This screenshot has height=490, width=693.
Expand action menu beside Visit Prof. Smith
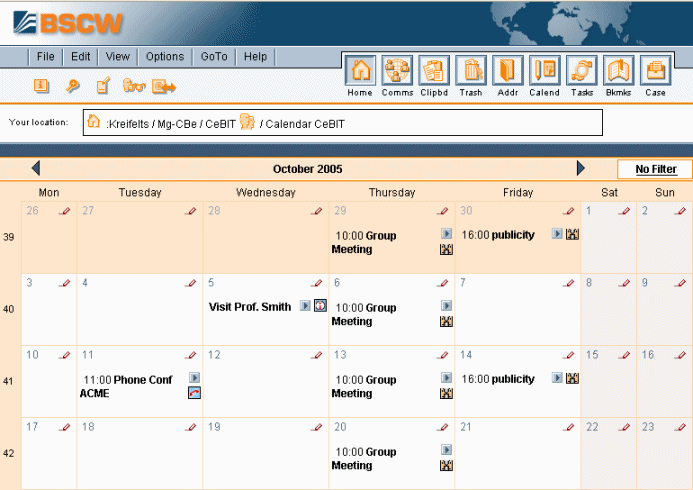click(305, 306)
